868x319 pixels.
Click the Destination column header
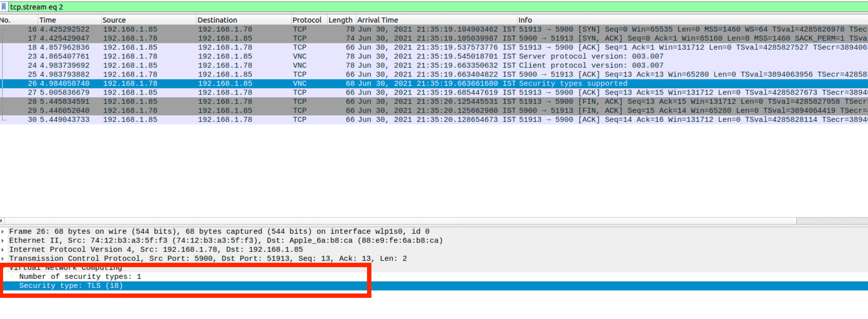pos(217,20)
